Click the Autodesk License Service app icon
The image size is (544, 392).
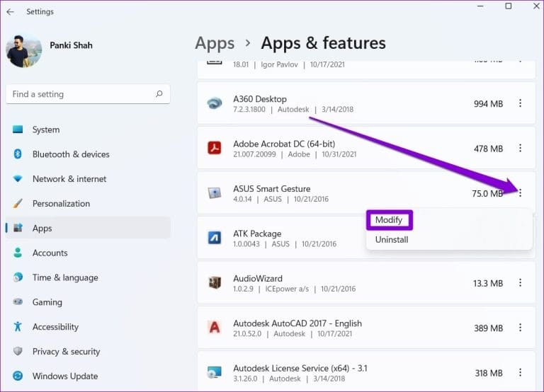(x=215, y=372)
